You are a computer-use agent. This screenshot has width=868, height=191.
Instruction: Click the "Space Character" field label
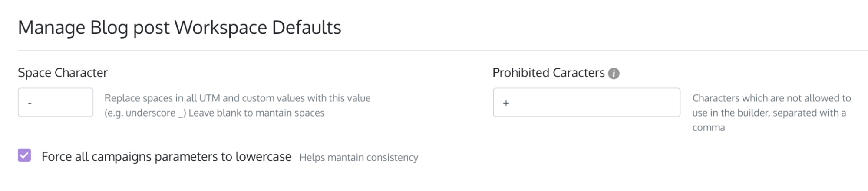[63, 73]
